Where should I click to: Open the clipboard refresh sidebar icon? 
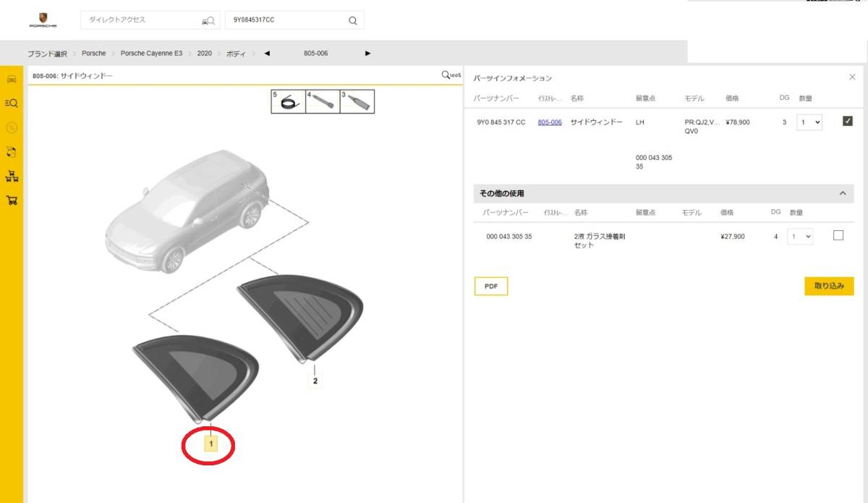coord(12,152)
